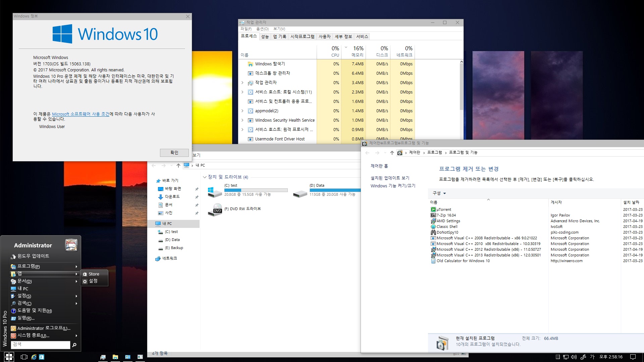Open 검색(C) entry in the Start menu
The width and height of the screenshot is (644, 362).
pos(44,303)
